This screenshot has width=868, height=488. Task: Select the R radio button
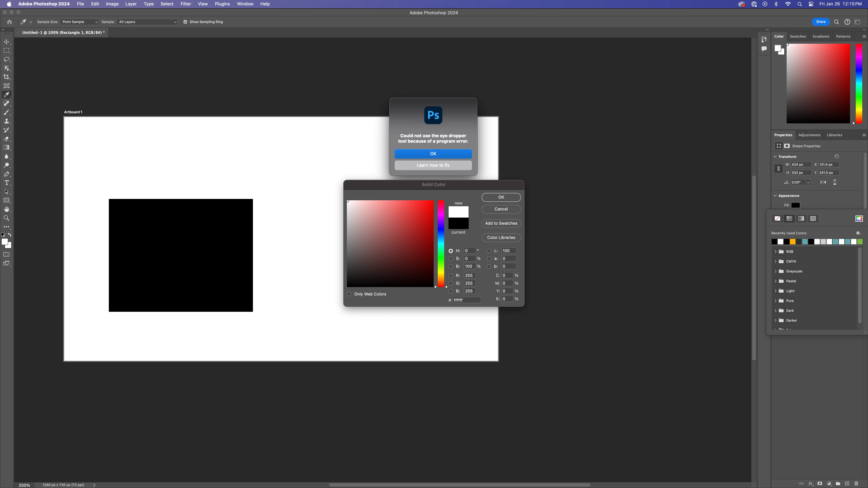451,276
